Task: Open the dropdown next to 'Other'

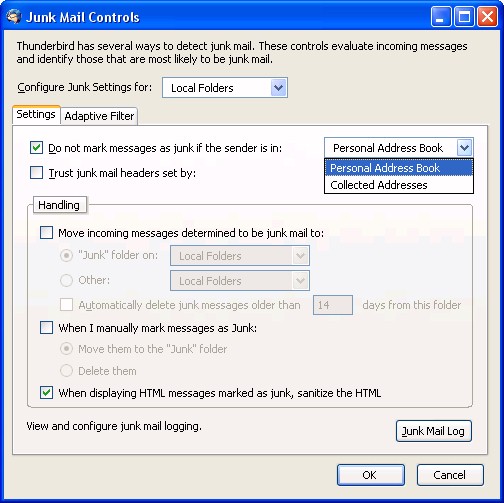Action: 240,281
